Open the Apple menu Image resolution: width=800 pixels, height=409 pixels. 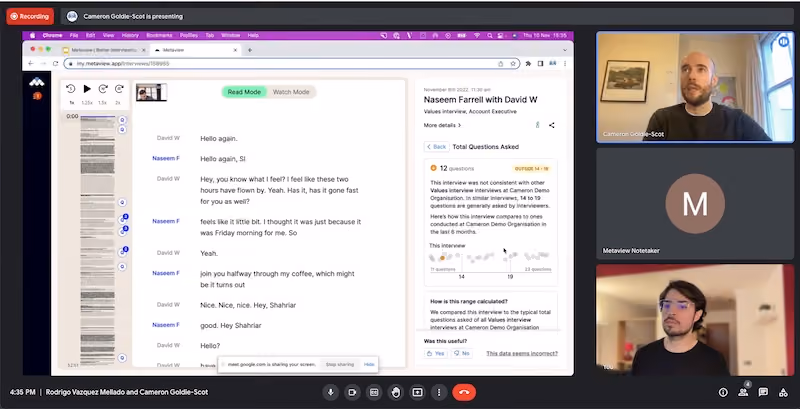pyautogui.click(x=33, y=36)
